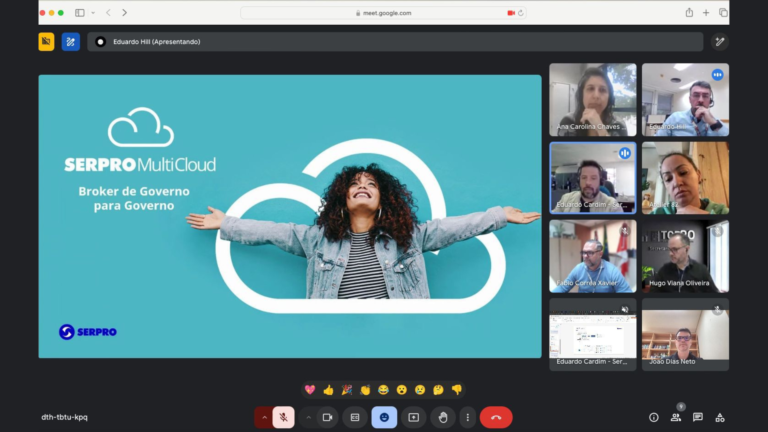Click the meet.google.com address bar
Viewport: 768px width, 432px height.
pyautogui.click(x=384, y=13)
